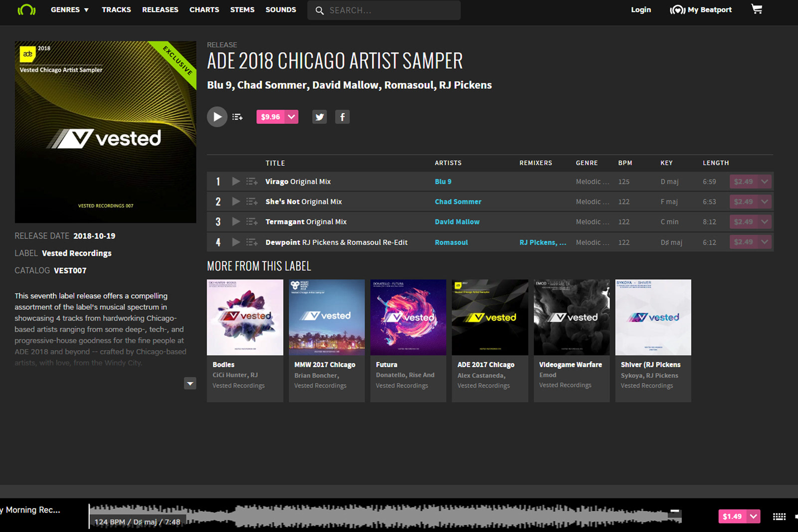
Task: Open the player queue grid icon
Action: (x=779, y=517)
